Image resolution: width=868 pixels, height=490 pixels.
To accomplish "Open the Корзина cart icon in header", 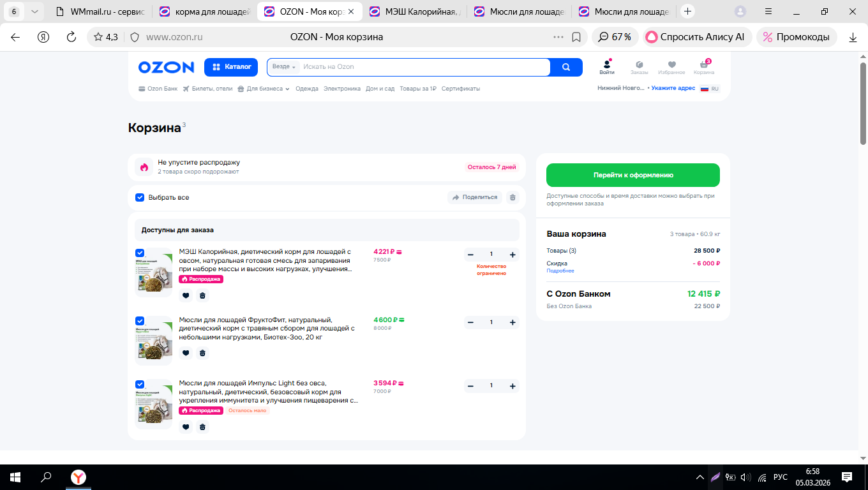I will tap(704, 67).
